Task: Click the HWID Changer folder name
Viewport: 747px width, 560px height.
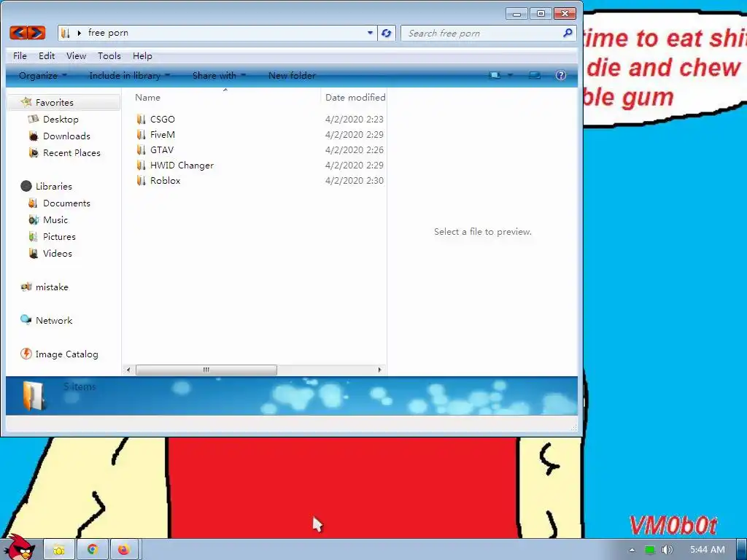Action: pos(182,166)
